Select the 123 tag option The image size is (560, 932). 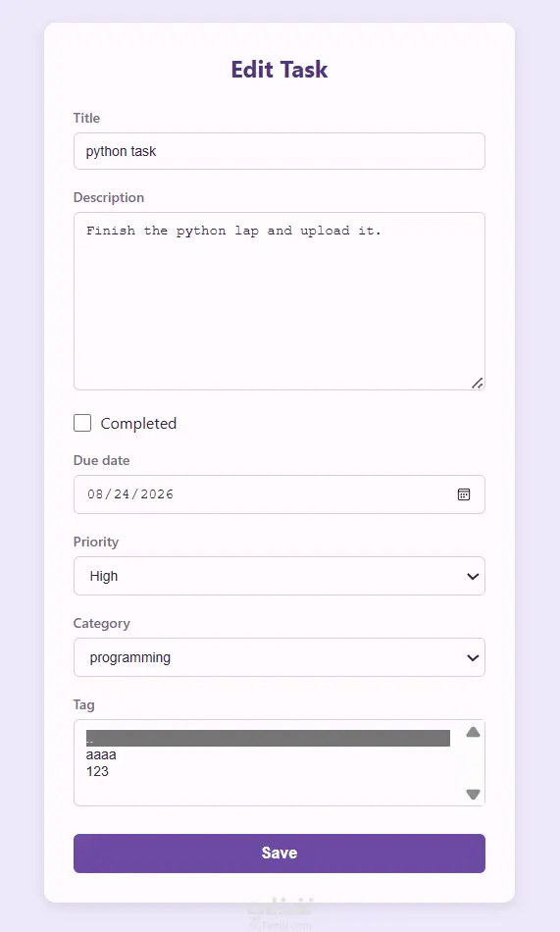(268, 771)
